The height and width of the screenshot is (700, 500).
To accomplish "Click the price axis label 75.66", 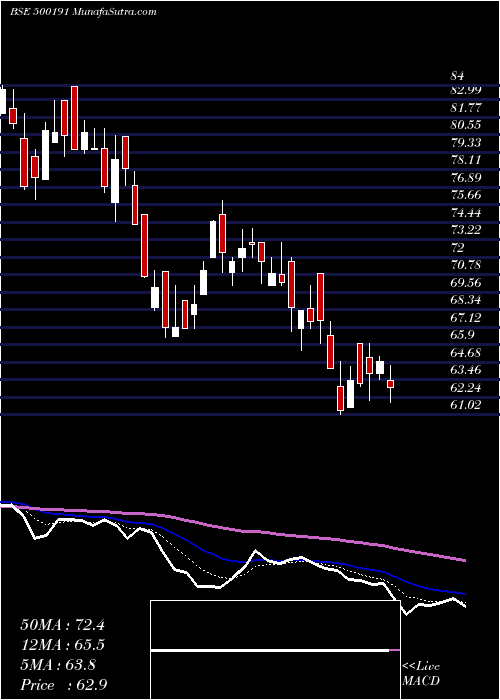I will (x=466, y=195).
